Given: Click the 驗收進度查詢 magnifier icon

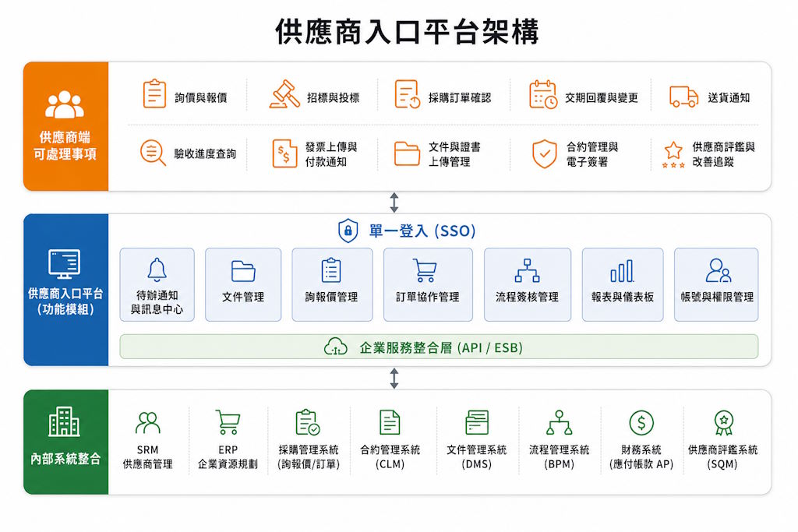Looking at the screenshot, I should (153, 153).
